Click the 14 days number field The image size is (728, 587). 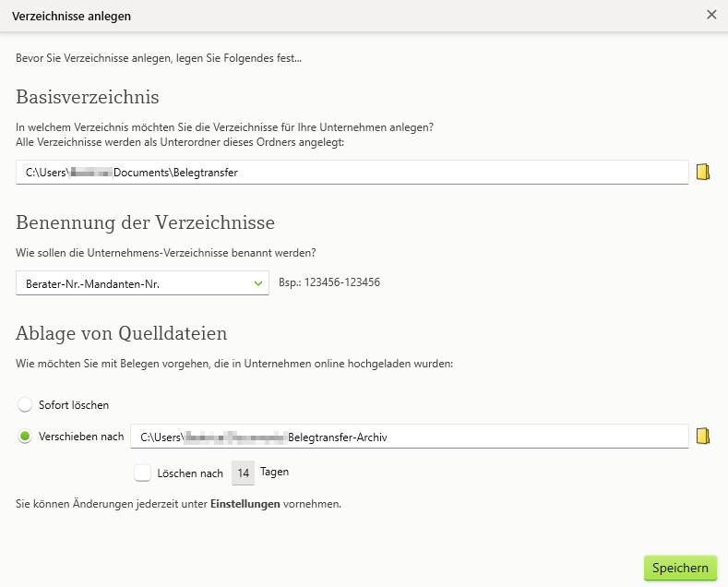pyautogui.click(x=243, y=473)
